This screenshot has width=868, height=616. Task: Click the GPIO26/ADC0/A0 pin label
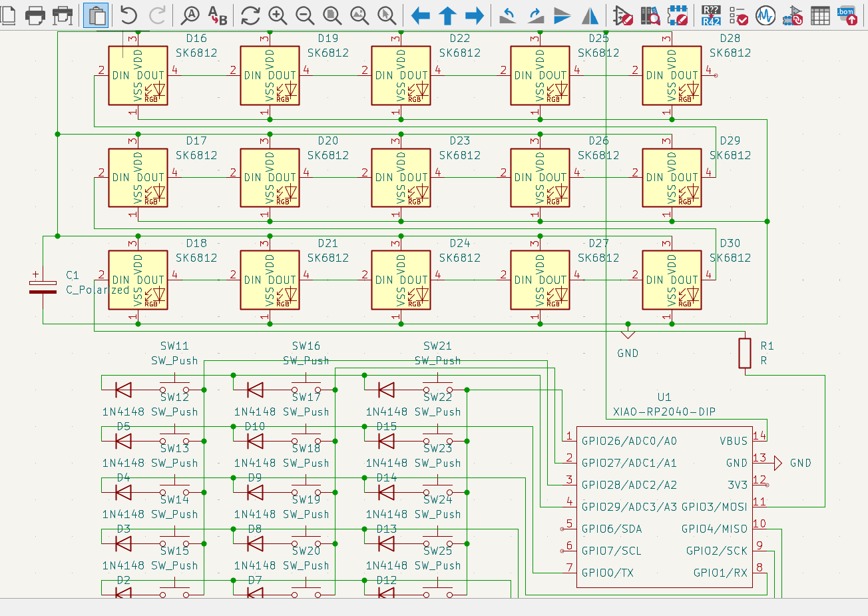tap(629, 441)
